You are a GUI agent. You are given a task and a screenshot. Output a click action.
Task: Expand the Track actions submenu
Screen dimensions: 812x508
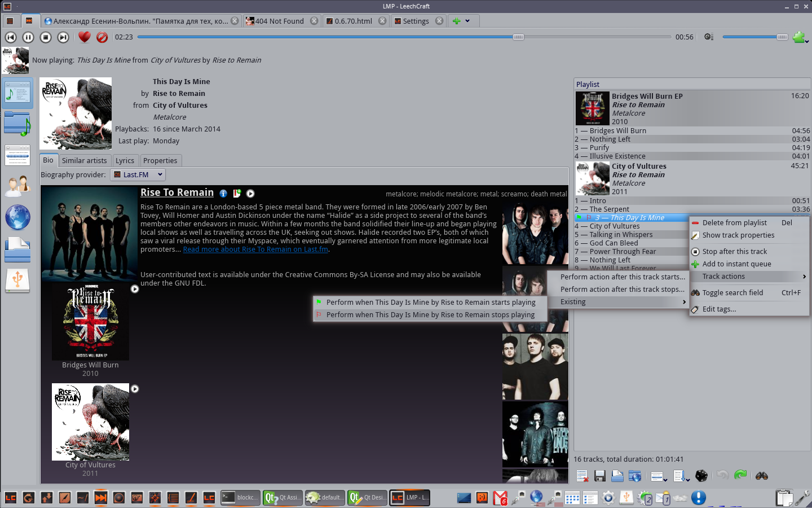[x=749, y=277]
